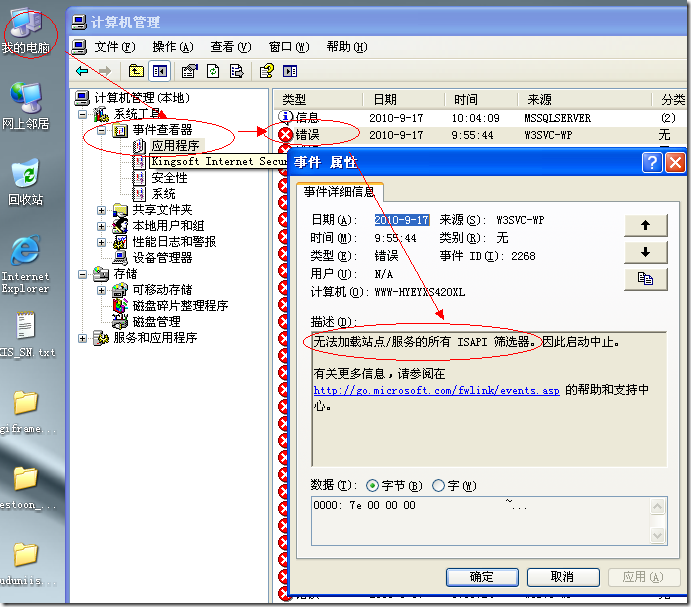The image size is (691, 607).
Task: Click data box scrollbar down arrow
Action: pos(658,536)
